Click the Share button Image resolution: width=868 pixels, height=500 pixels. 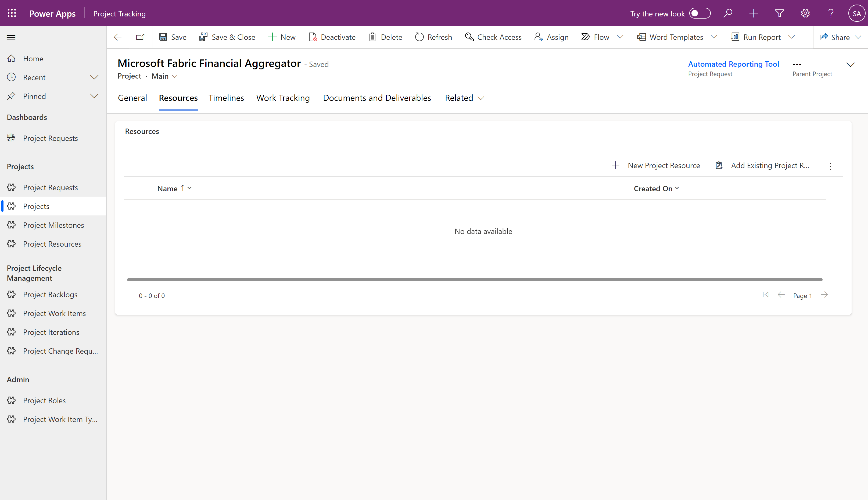835,37
